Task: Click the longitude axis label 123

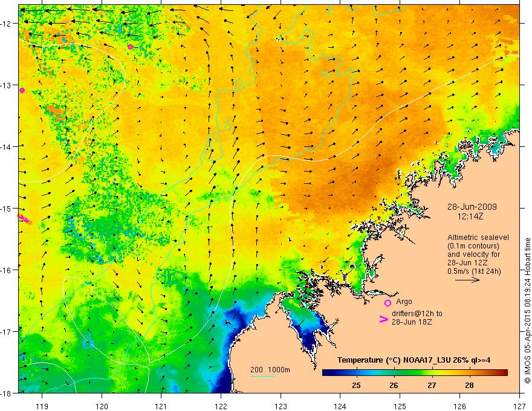Action: click(x=281, y=406)
